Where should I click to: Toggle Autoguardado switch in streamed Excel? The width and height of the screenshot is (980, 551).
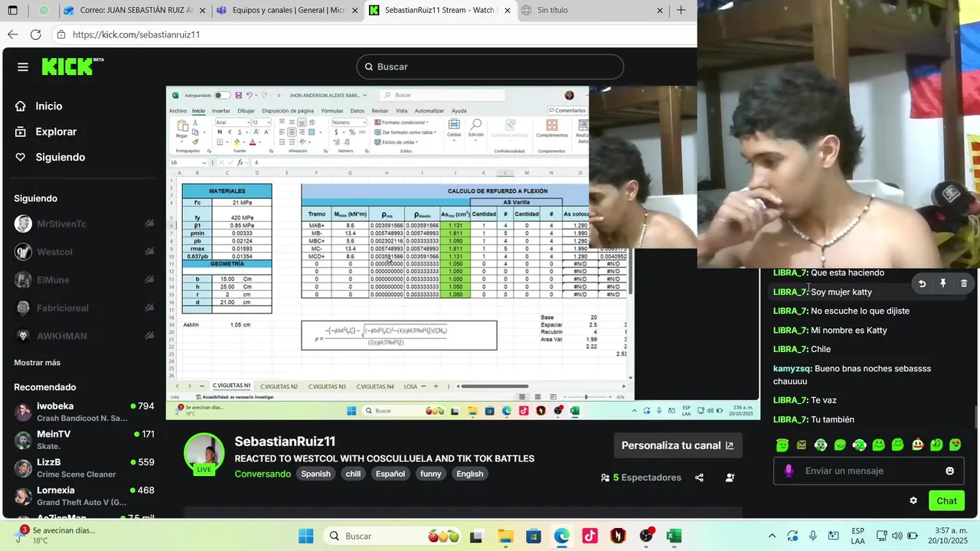pyautogui.click(x=221, y=96)
